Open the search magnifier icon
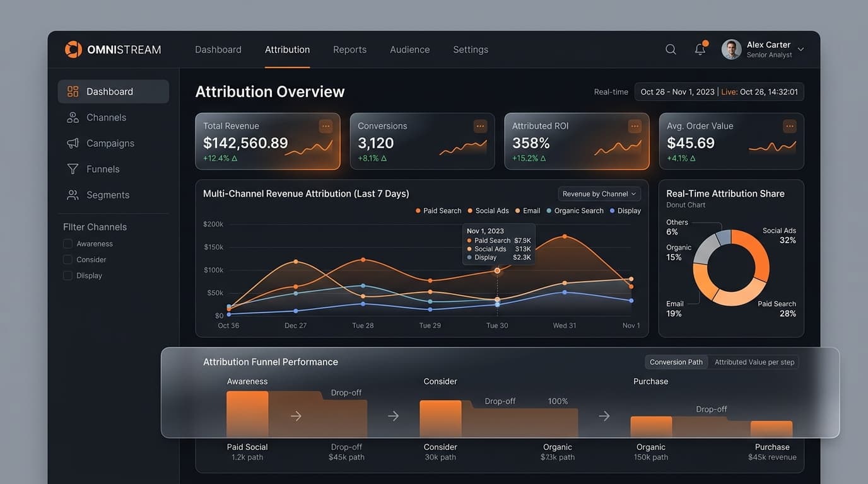 click(671, 49)
